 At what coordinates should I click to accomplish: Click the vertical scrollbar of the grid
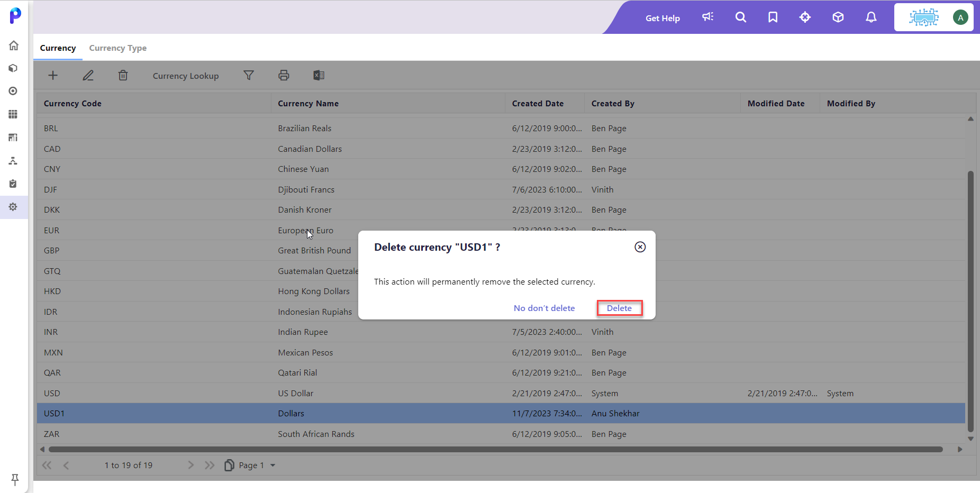[970, 301]
